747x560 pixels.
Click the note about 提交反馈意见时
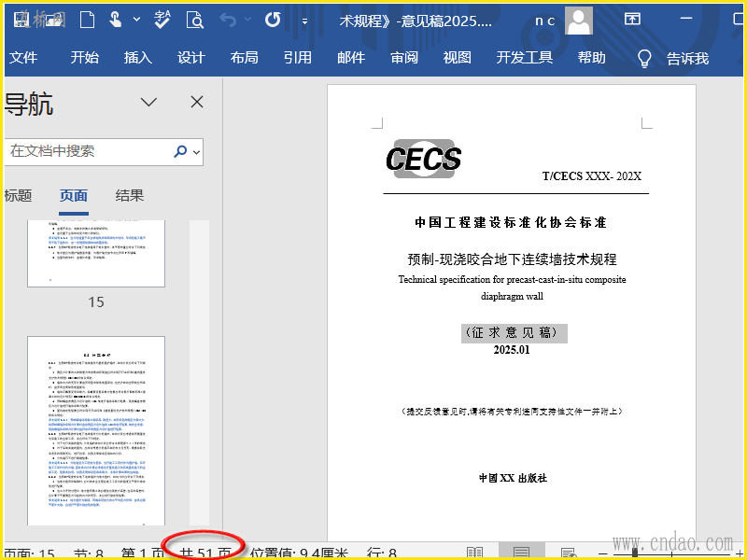pos(512,412)
